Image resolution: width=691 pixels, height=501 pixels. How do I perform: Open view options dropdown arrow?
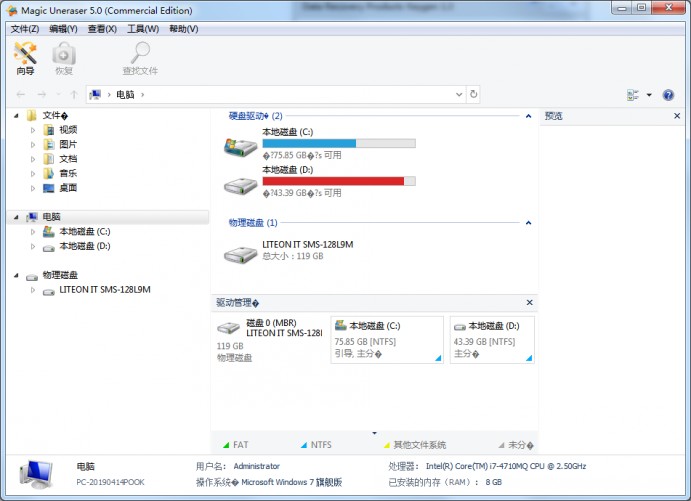pos(649,95)
